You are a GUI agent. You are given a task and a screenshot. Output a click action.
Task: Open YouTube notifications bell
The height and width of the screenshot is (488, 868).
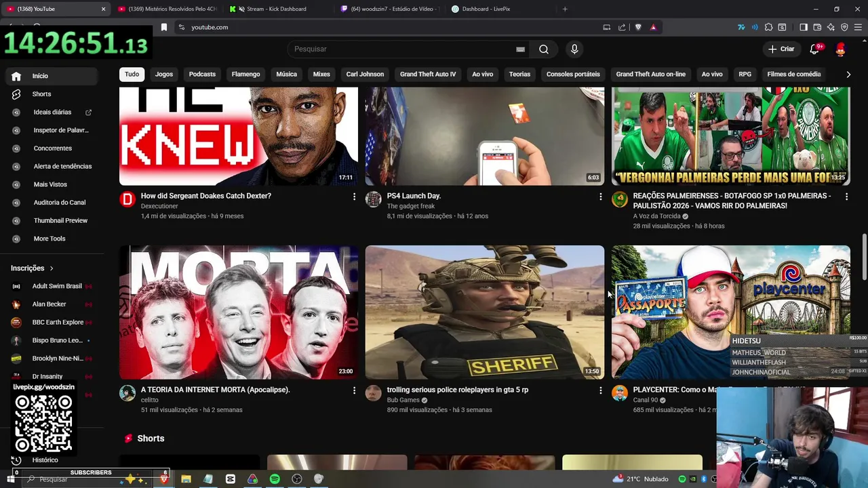[x=815, y=49]
